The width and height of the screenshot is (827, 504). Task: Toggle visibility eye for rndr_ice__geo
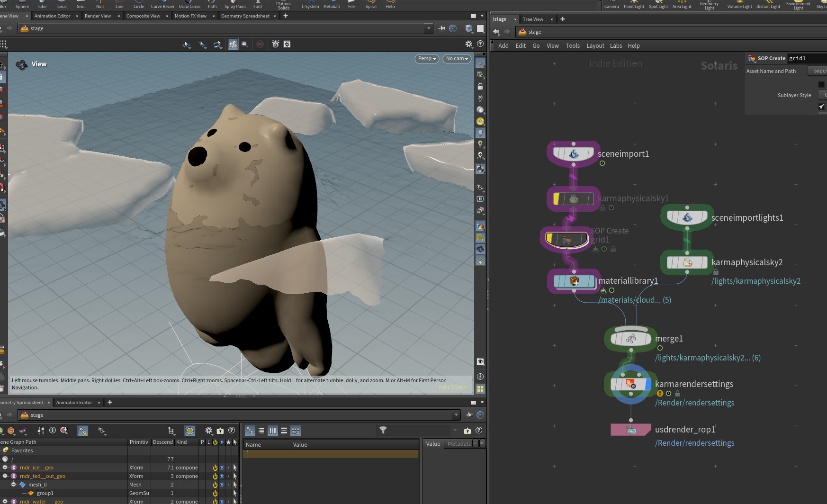(x=222, y=468)
